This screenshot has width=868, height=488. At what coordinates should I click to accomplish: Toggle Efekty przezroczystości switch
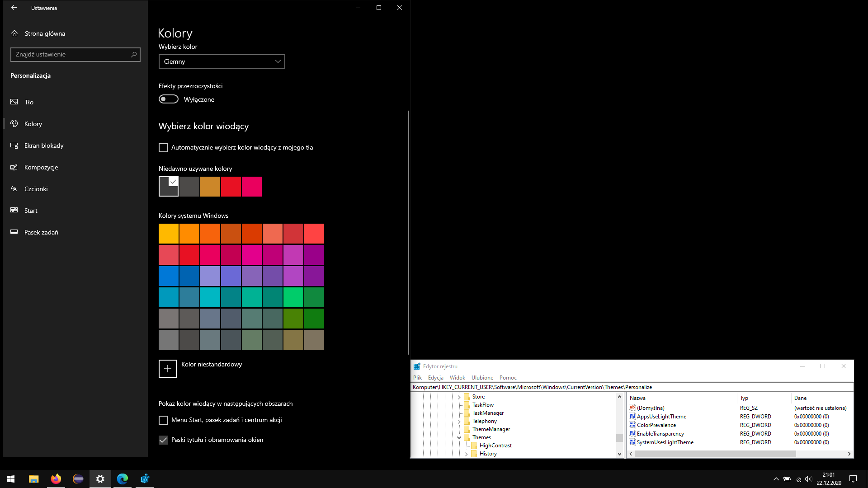(x=169, y=99)
